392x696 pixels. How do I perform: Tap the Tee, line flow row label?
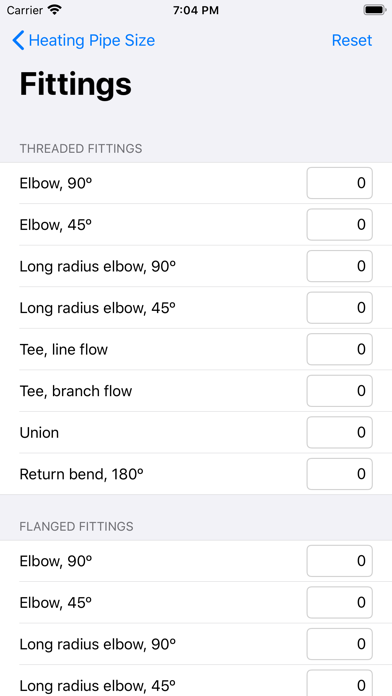coord(63,349)
